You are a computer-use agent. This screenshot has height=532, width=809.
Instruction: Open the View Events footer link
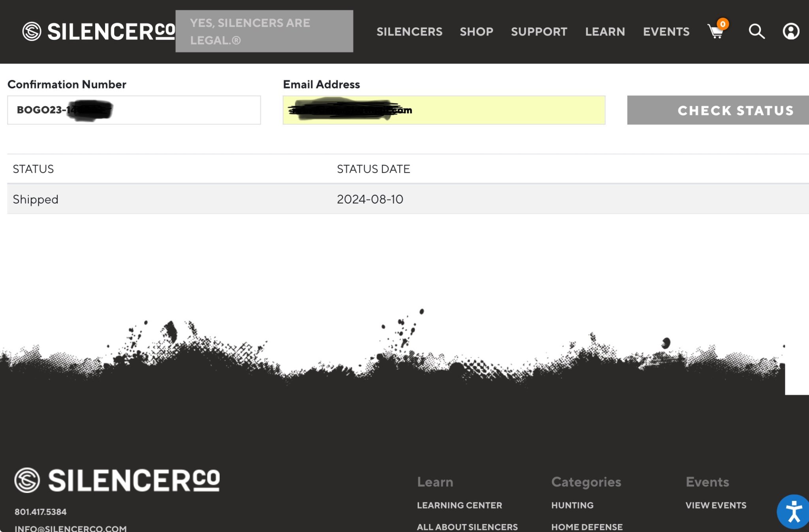(x=716, y=505)
